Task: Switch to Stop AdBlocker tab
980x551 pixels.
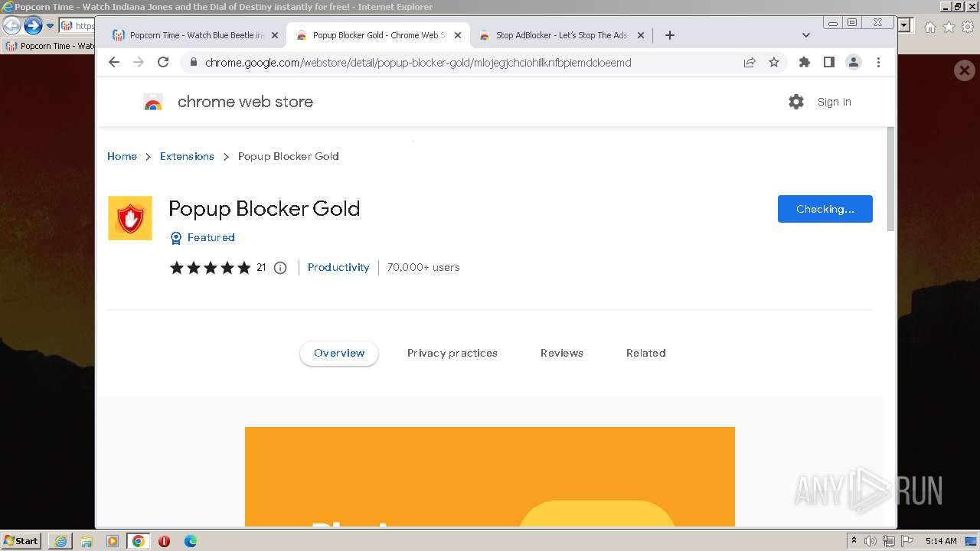Action: (561, 35)
